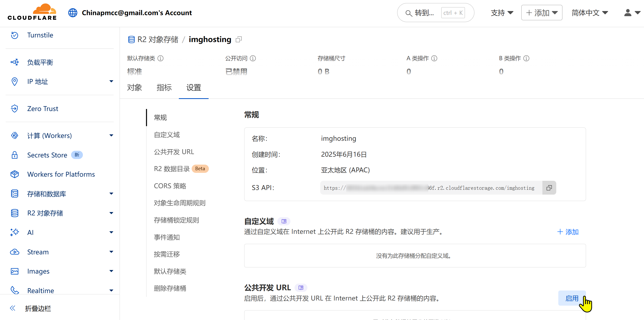This screenshot has height=320, width=644.
Task: Copy the imghosting bucket name icon
Action: click(x=239, y=39)
